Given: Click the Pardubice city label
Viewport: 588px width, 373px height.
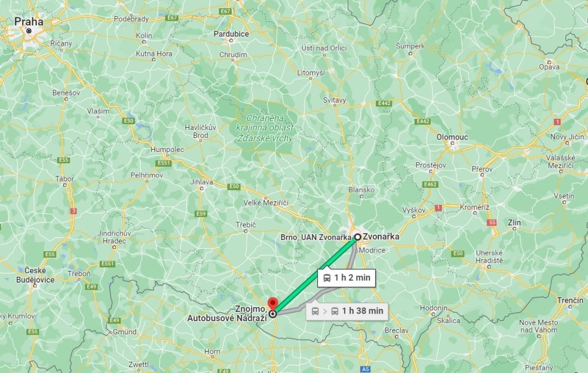Looking at the screenshot, I should click(231, 34).
